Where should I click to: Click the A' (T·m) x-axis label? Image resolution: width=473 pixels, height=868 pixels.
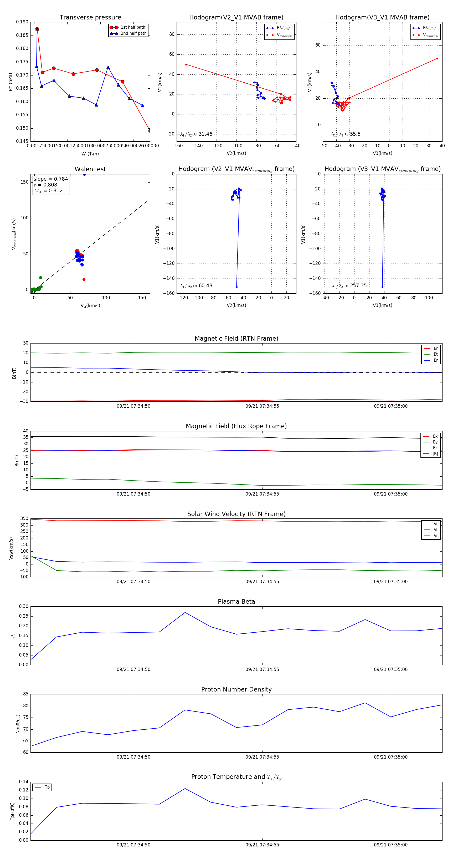click(x=90, y=154)
